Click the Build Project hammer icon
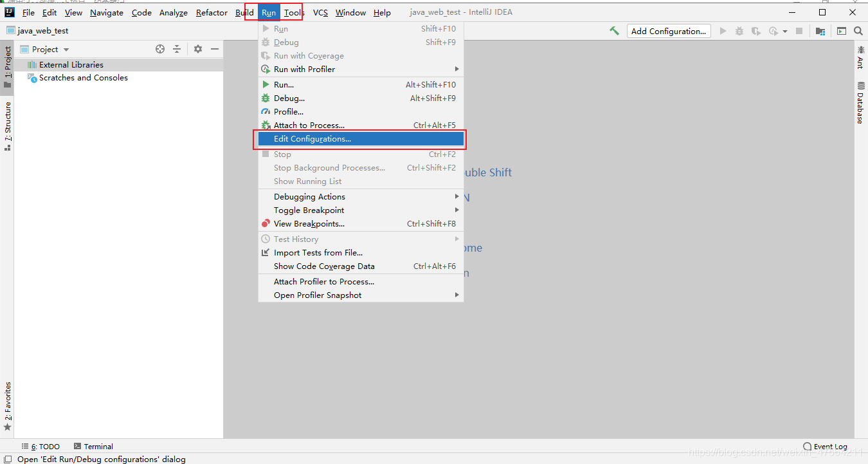The image size is (868, 464). click(x=615, y=31)
